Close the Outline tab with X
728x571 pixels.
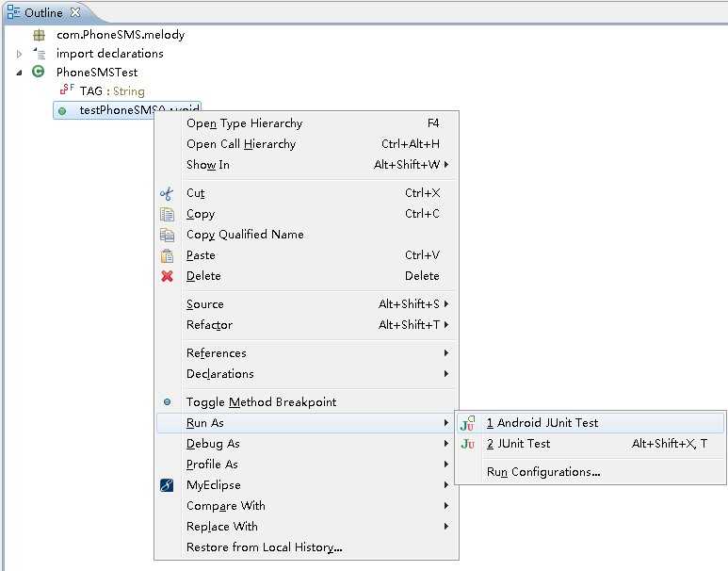[x=75, y=12]
